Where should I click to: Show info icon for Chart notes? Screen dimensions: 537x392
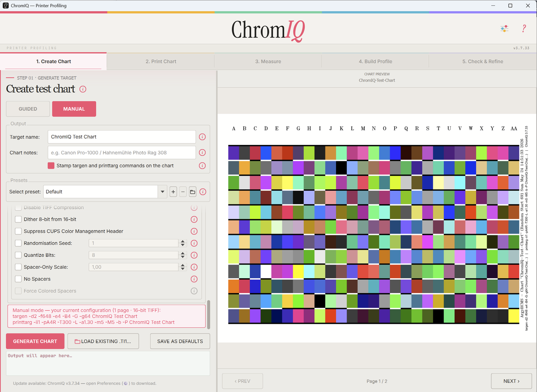click(202, 153)
